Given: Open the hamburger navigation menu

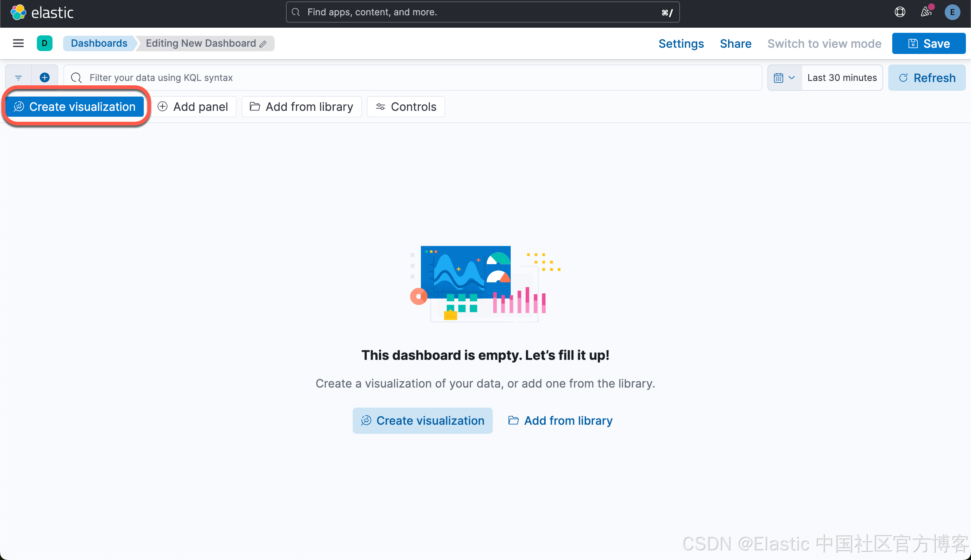Looking at the screenshot, I should 18,43.
